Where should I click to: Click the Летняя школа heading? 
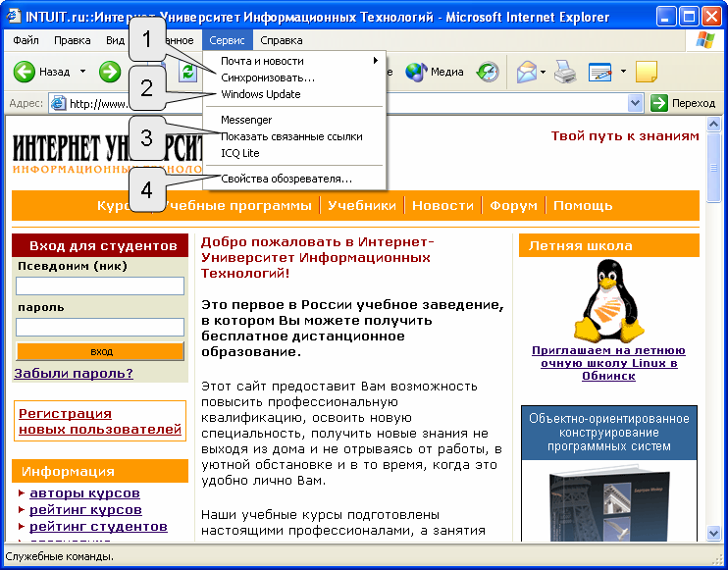click(x=581, y=245)
